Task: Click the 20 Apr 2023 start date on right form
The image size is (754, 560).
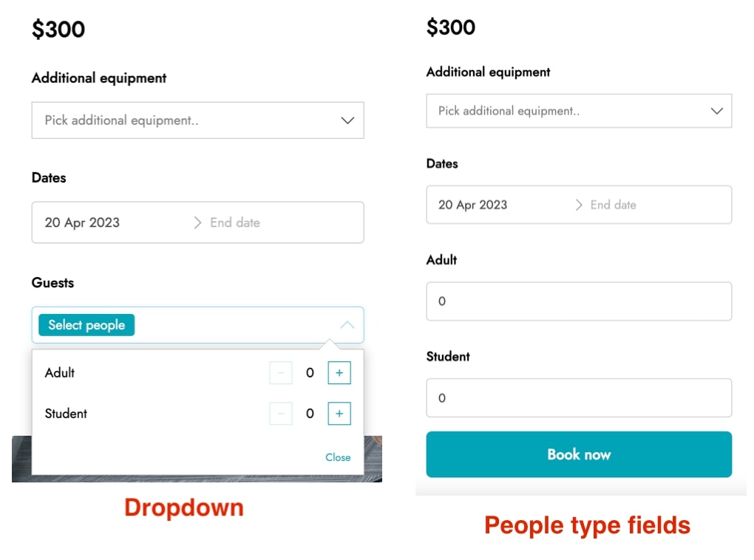Action: pos(472,205)
